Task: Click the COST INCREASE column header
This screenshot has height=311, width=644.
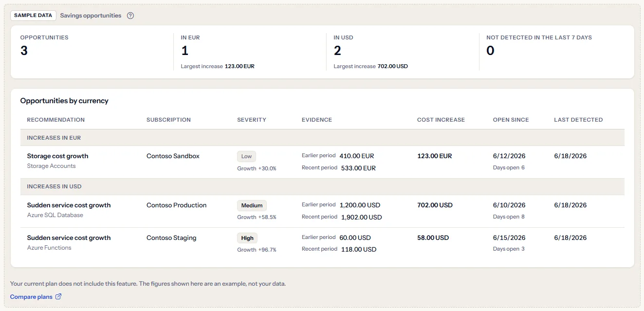Action: [x=441, y=120]
